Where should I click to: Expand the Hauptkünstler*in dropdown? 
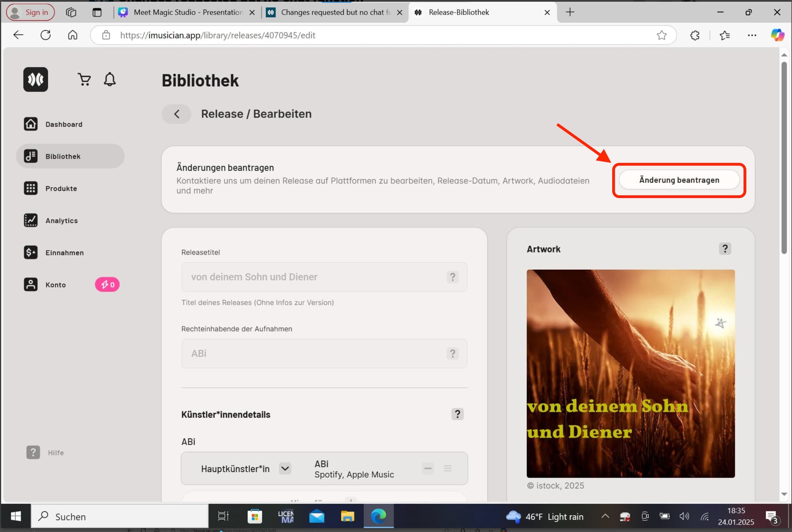point(285,468)
